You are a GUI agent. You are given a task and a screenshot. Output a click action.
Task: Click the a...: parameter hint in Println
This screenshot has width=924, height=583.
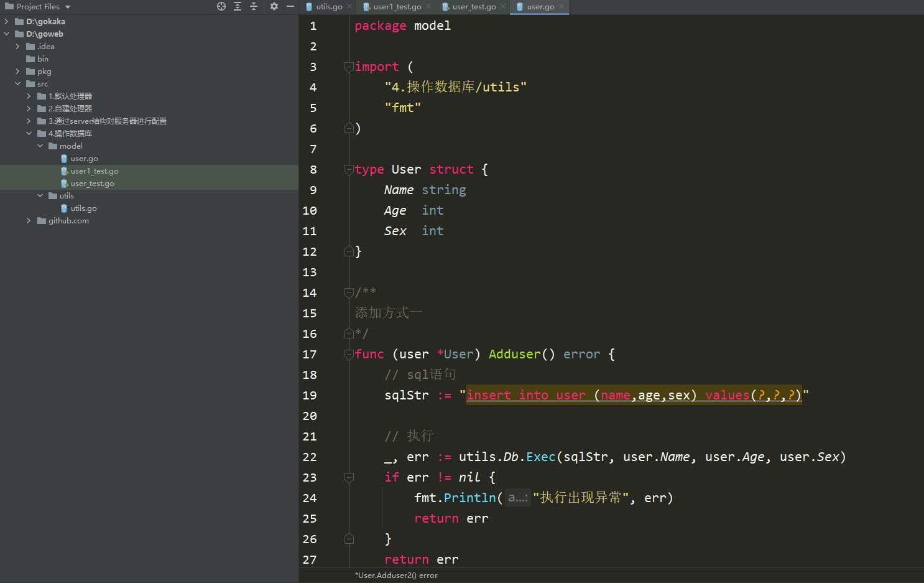tap(517, 498)
